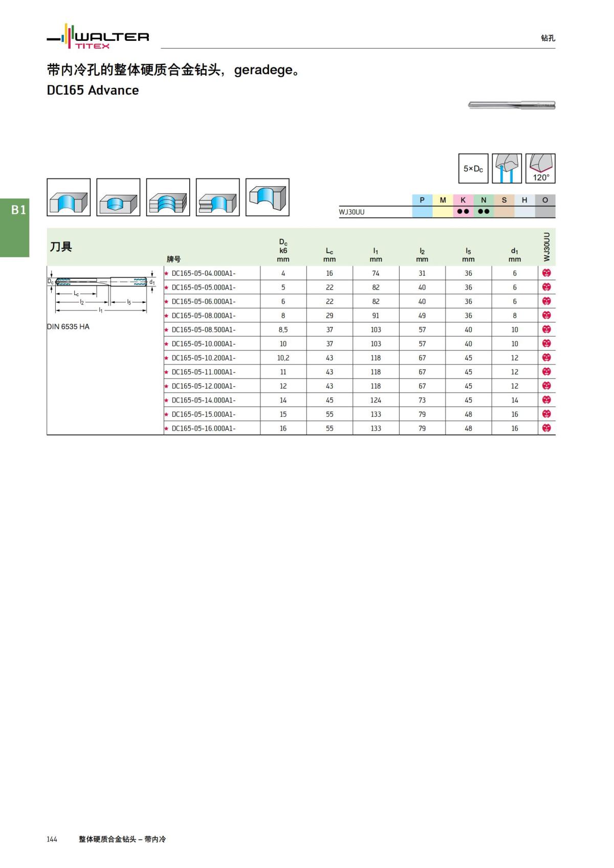Click page number 144

tap(52, 839)
